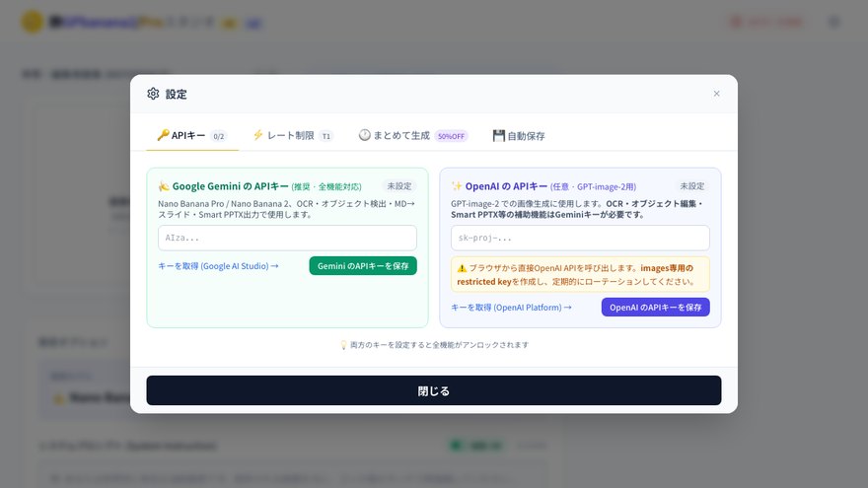Open the まとめて生成 tab
The height and width of the screenshot is (488, 868).
(413, 136)
